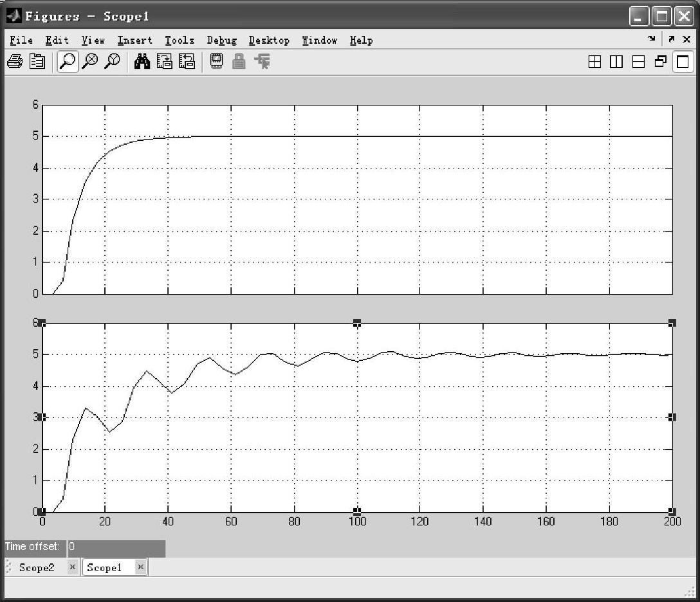Select the Zoom X-axis tool
The height and width of the screenshot is (602, 700).
pos(91,62)
